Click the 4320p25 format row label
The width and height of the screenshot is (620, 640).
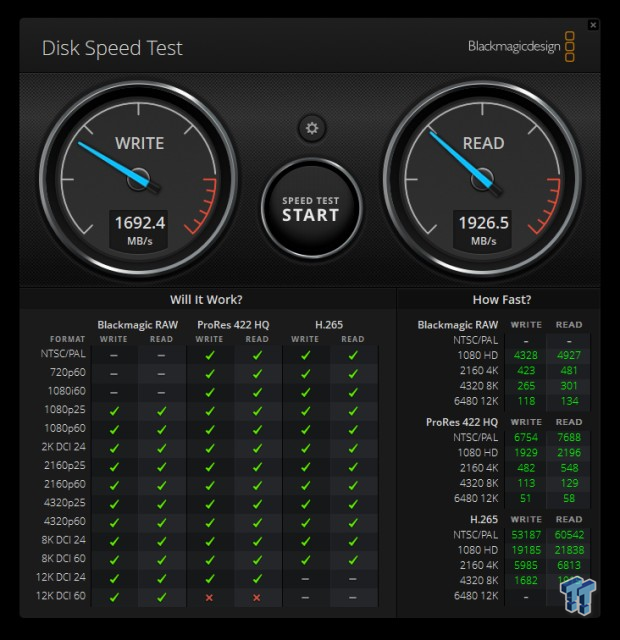[x=65, y=502]
